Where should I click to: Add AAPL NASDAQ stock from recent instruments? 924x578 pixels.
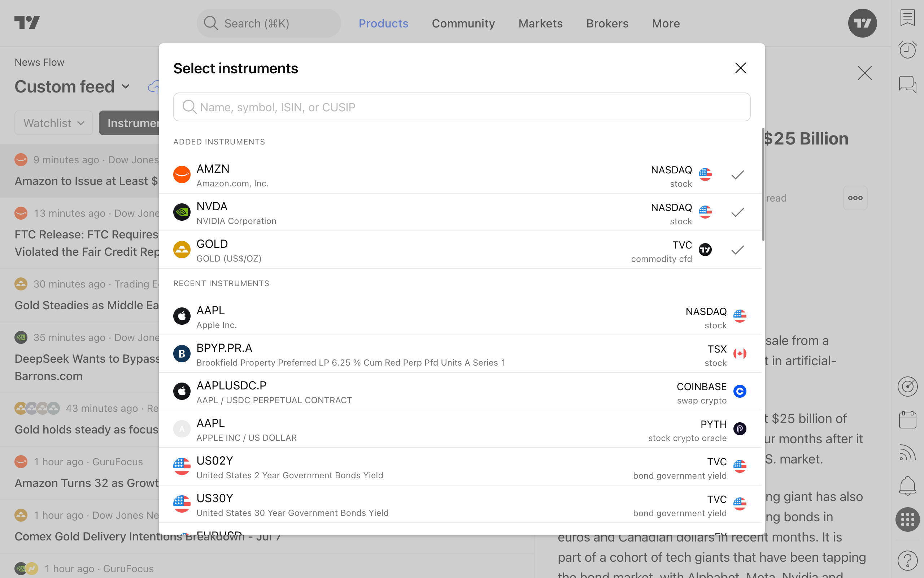(x=460, y=316)
